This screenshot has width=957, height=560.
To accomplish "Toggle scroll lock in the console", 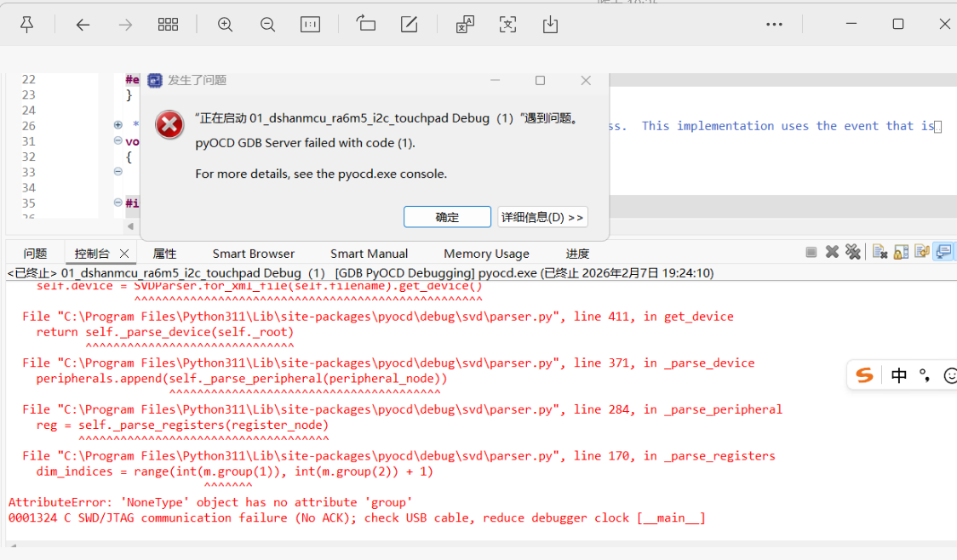I will (900, 252).
